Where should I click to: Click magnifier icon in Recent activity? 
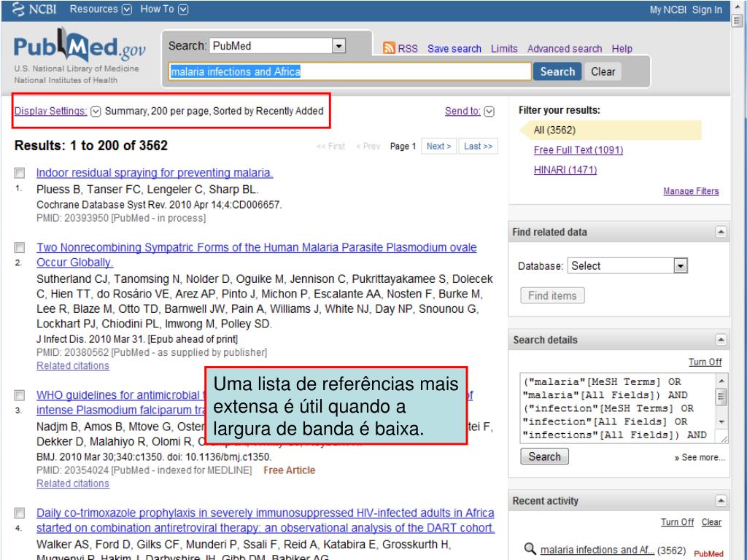pos(530,548)
